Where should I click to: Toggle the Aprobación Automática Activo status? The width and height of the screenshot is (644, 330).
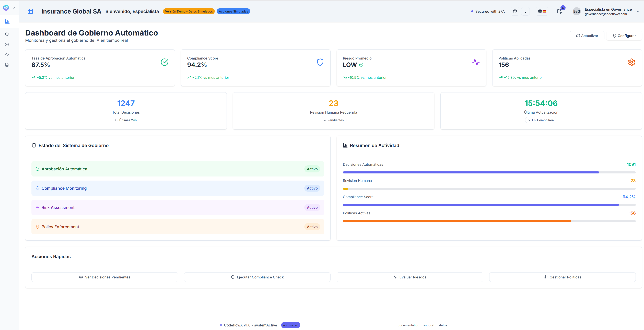[x=312, y=169]
